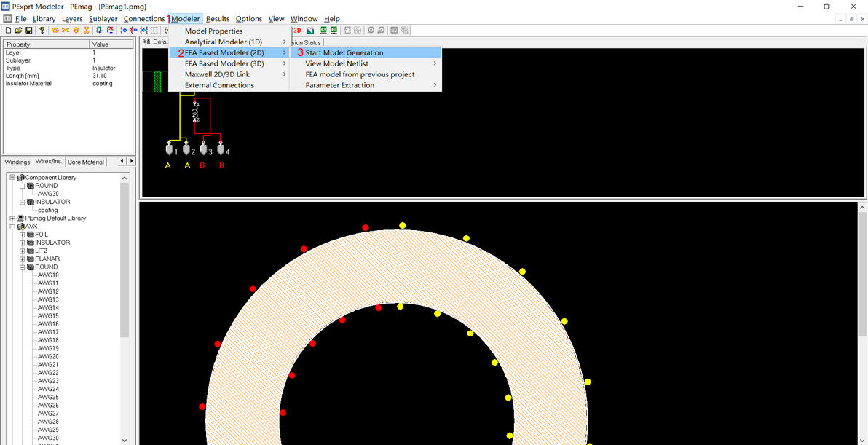
Task: Click the yellow question mark help icon
Action: tap(42, 31)
